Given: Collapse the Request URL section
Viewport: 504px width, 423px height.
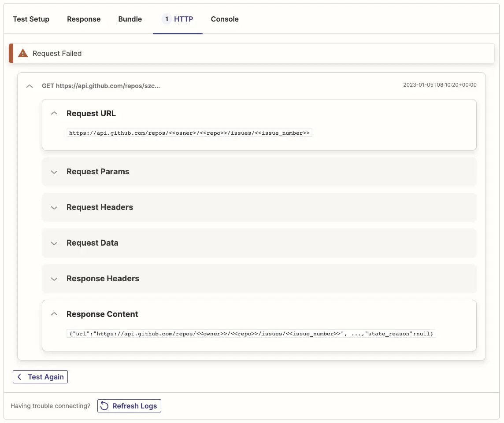Looking at the screenshot, I should [x=54, y=114].
